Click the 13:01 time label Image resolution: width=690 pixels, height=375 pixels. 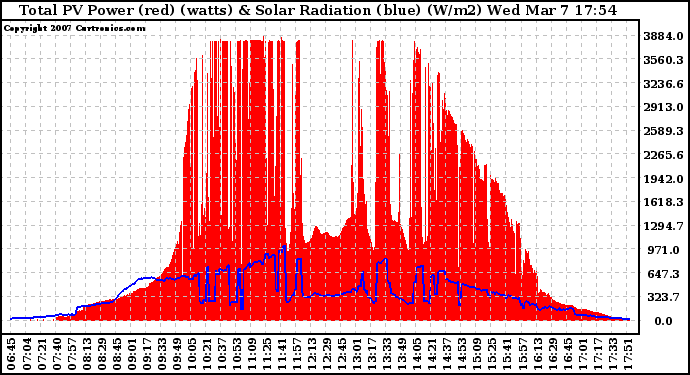[356, 354]
